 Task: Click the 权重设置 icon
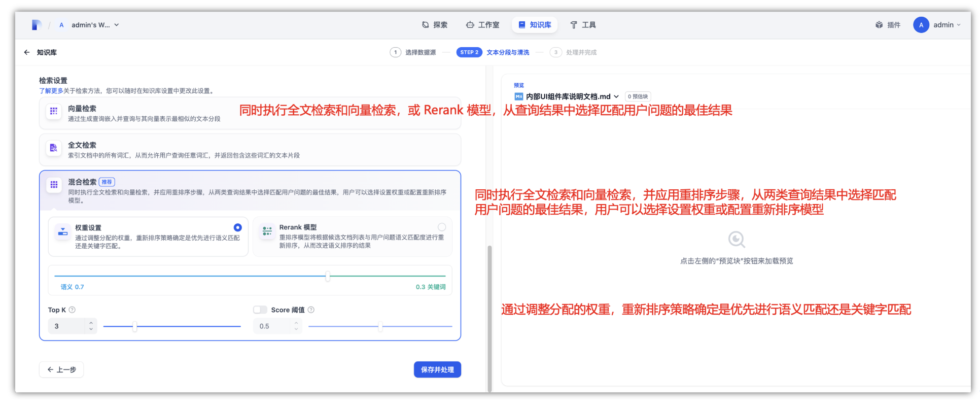(x=62, y=231)
